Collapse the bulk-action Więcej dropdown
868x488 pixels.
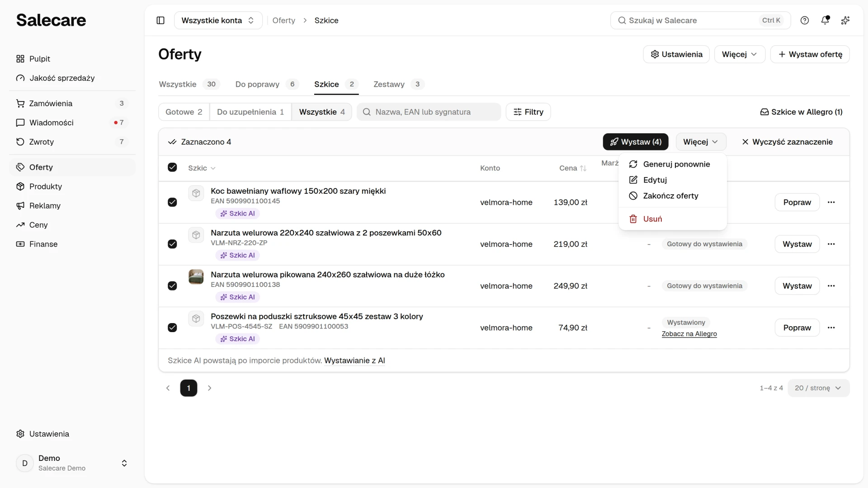point(701,142)
